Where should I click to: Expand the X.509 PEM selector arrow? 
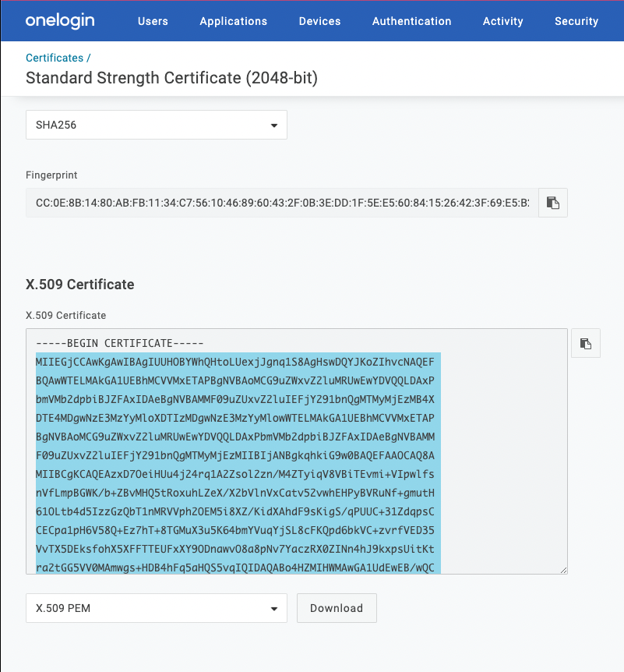pos(273,608)
